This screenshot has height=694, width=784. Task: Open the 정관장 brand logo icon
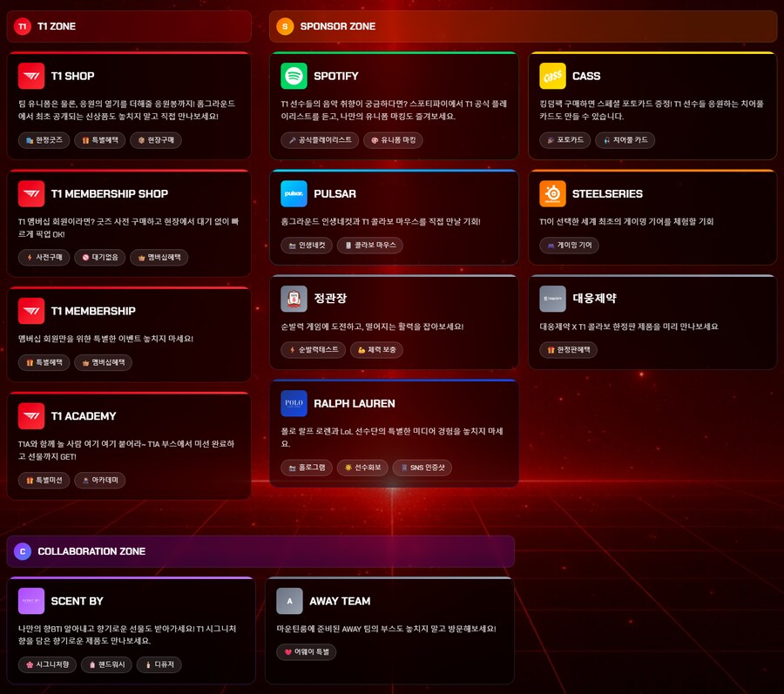coord(294,299)
